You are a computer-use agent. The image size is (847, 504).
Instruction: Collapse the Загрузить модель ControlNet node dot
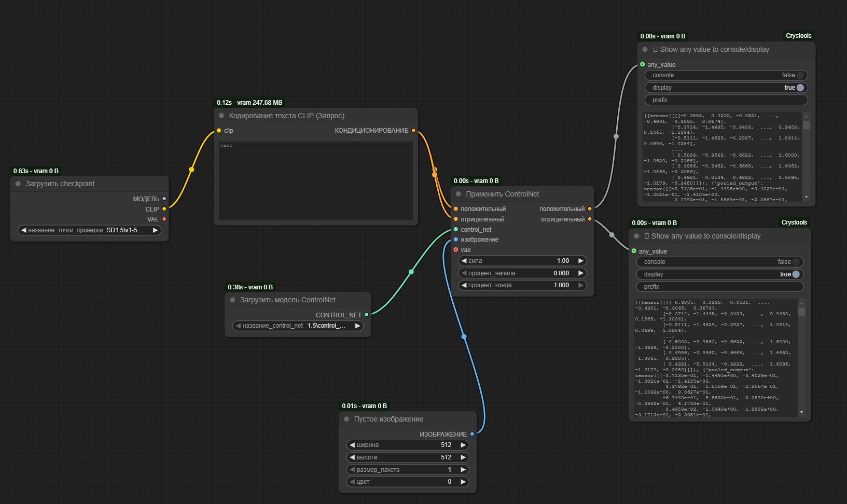click(x=232, y=300)
